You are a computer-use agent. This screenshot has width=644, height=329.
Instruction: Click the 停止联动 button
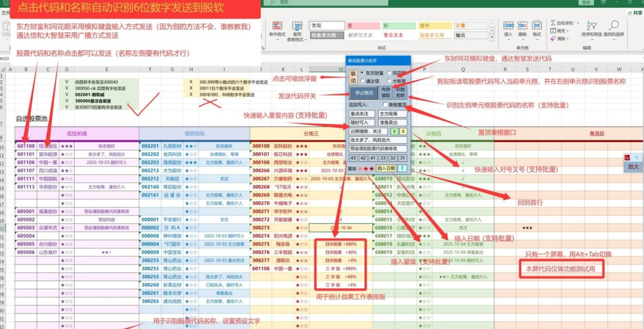pos(363,93)
